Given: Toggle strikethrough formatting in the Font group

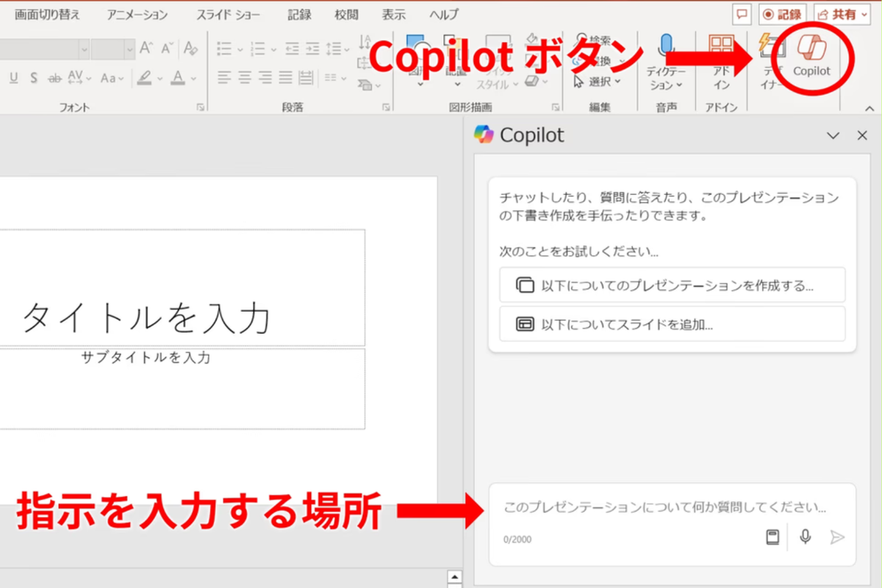Looking at the screenshot, I should coord(54,77).
